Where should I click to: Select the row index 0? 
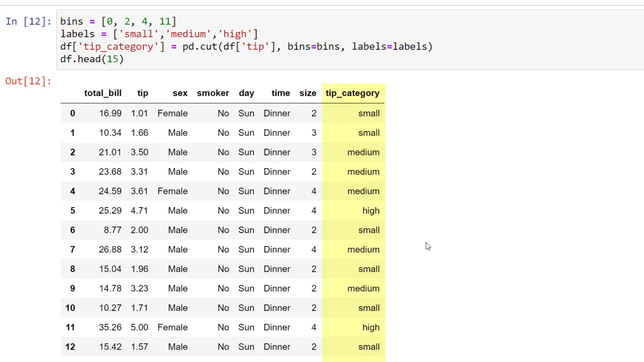pos(72,113)
